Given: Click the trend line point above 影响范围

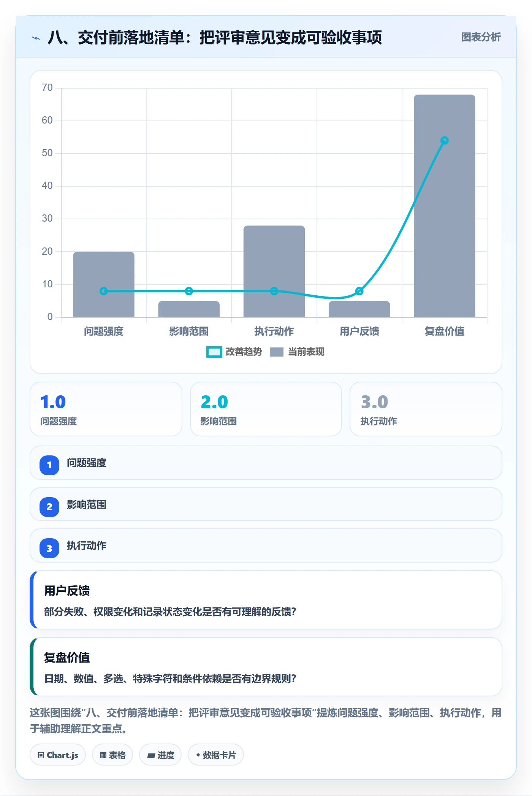Looking at the screenshot, I should pyautogui.click(x=189, y=291).
